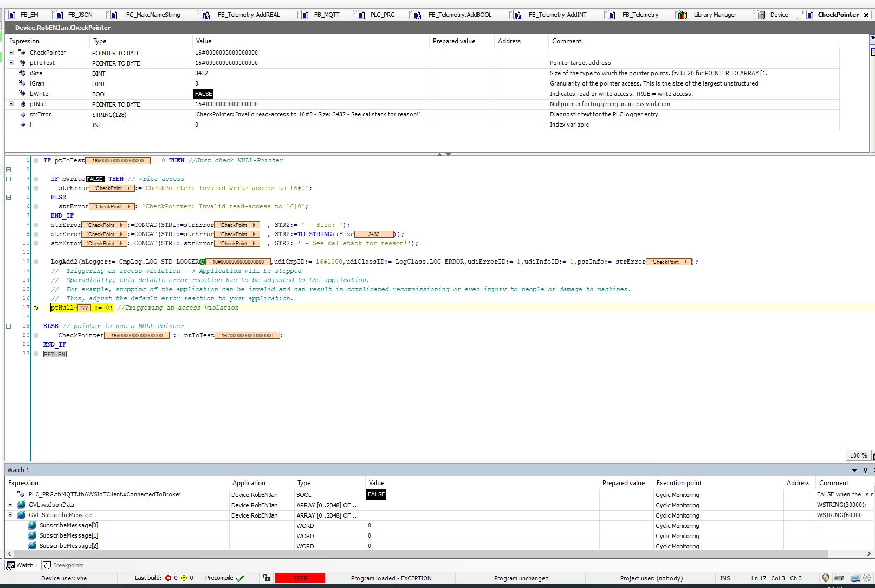Click the red STOP status button
Viewport: 875px width, 588px height.
pyautogui.click(x=300, y=578)
